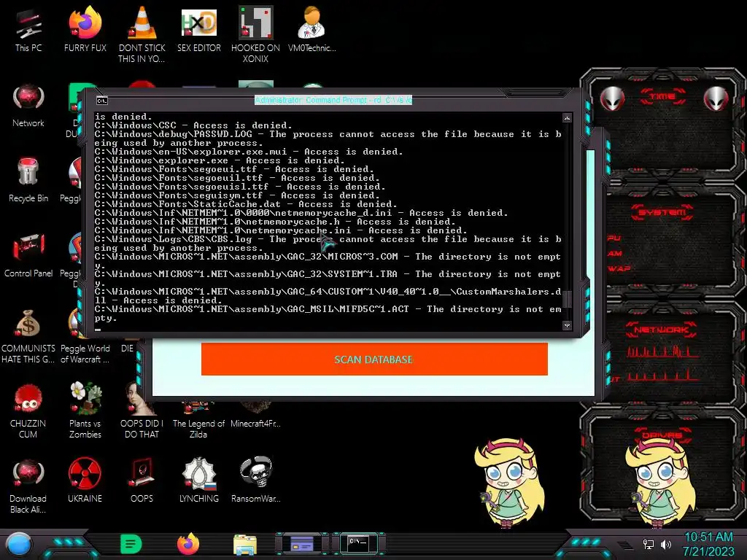
Task: Click the Command Prompt scrollbar thumb
Action: (567, 300)
